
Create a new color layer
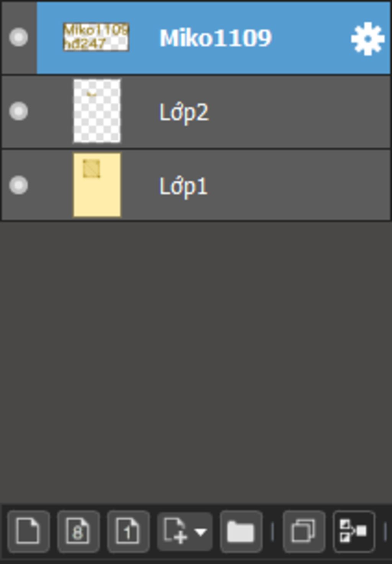pyautogui.click(x=28, y=531)
